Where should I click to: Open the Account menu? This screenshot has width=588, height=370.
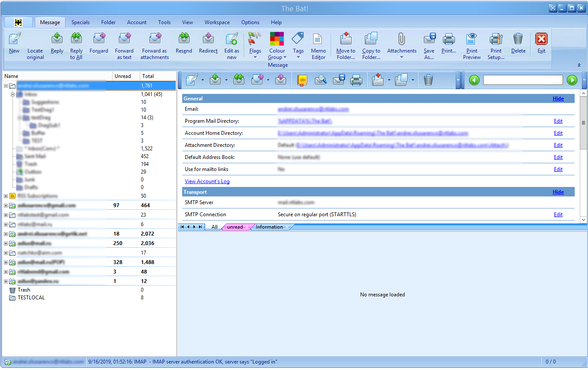pos(137,22)
